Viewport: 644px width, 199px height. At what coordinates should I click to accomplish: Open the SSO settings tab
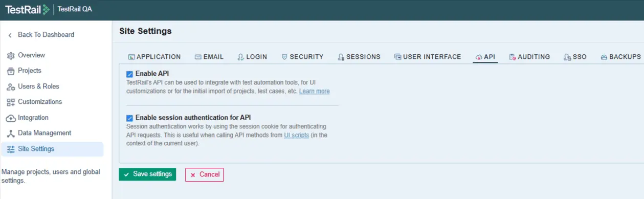tap(575, 57)
